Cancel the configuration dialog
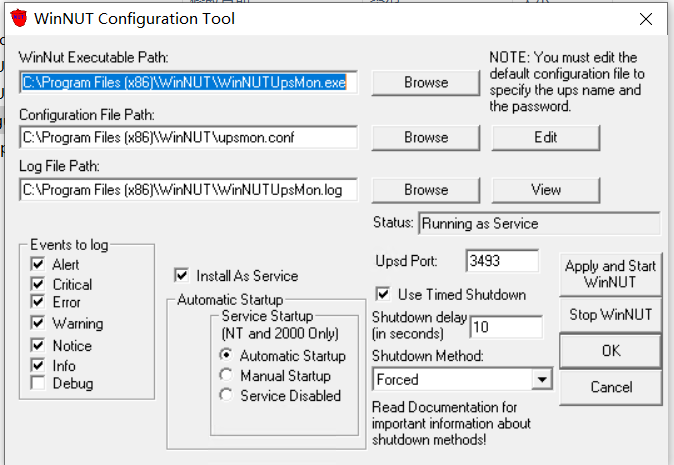674x465 pixels. pyautogui.click(x=610, y=387)
